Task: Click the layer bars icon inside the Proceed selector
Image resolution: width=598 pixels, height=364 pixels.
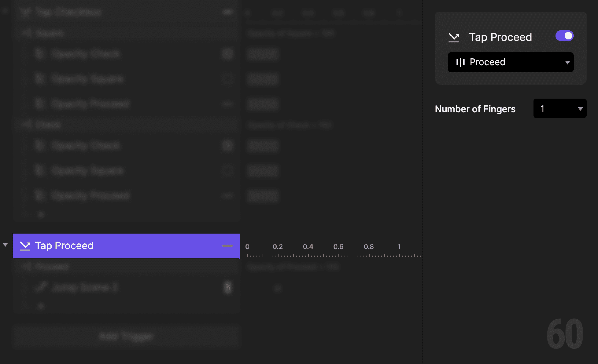Action: pos(460,62)
